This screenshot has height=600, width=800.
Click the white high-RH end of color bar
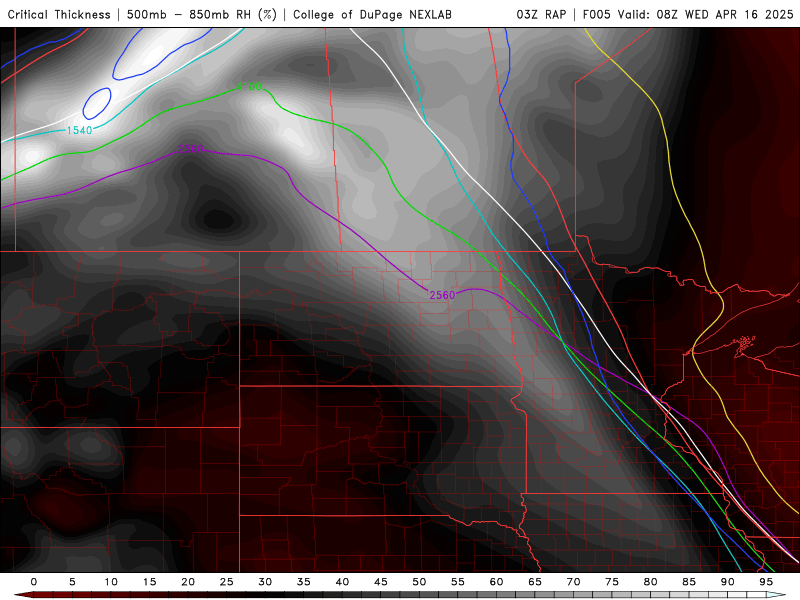776,595
